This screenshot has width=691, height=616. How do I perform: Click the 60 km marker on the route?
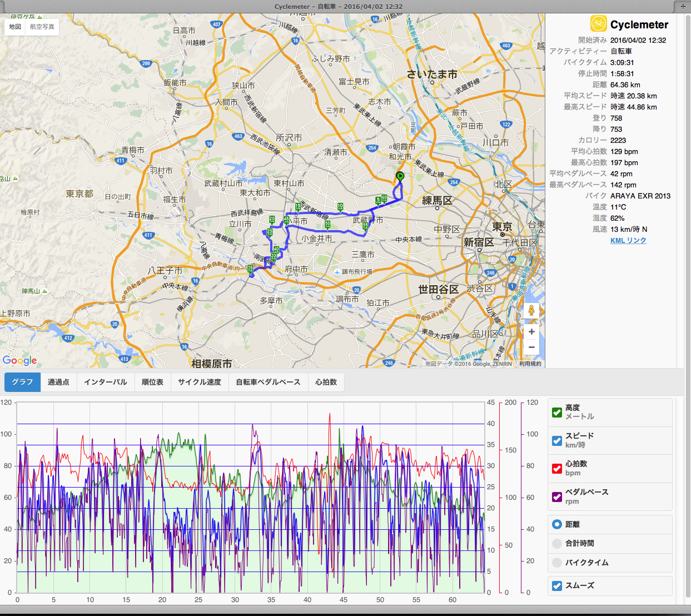(384, 198)
